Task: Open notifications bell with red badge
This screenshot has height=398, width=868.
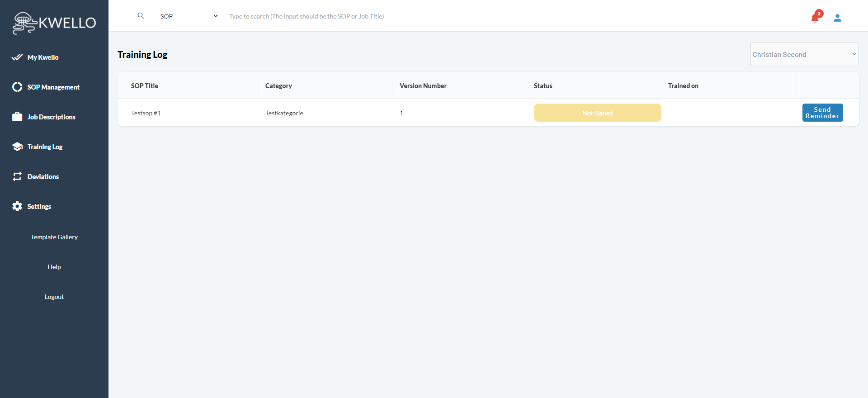Action: (x=815, y=18)
